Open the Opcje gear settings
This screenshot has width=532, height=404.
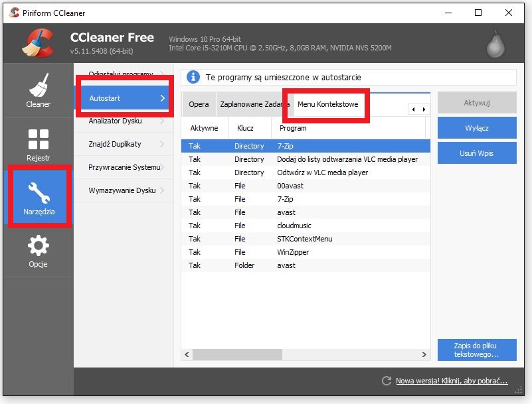(39, 251)
